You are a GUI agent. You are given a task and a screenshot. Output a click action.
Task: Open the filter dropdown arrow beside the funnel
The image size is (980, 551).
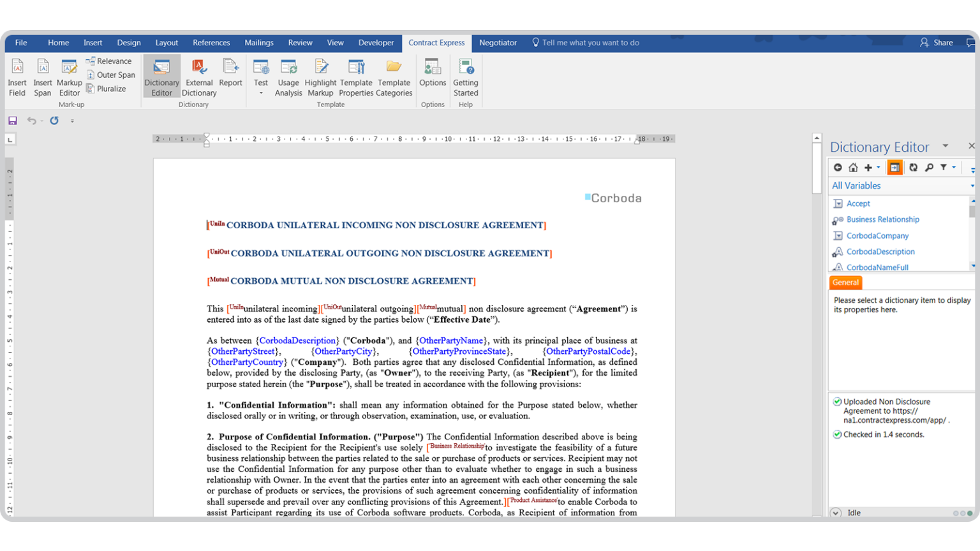pyautogui.click(x=954, y=168)
